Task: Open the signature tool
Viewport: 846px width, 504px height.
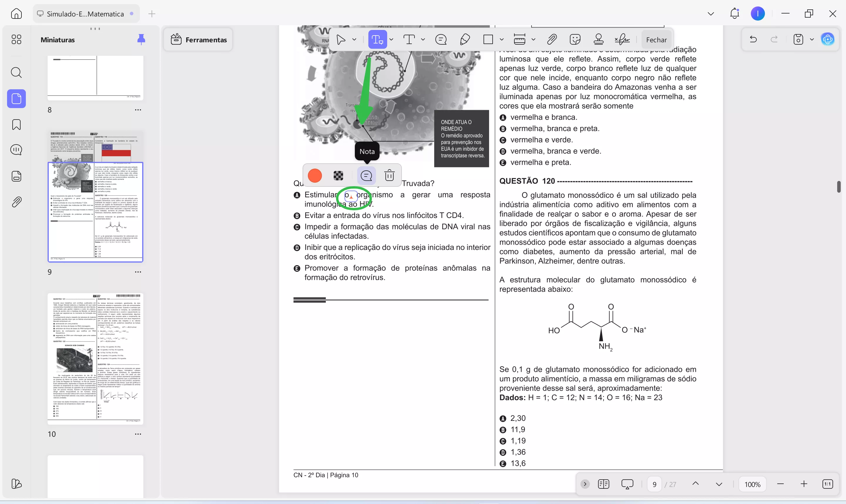Action: pos(622,40)
